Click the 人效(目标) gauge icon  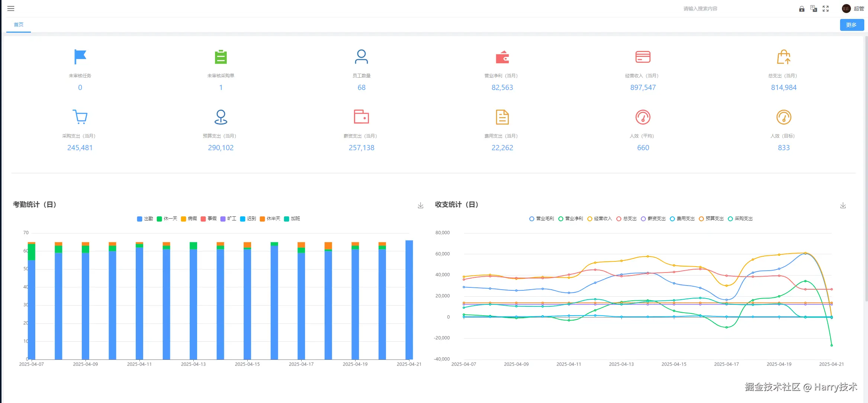(x=784, y=117)
